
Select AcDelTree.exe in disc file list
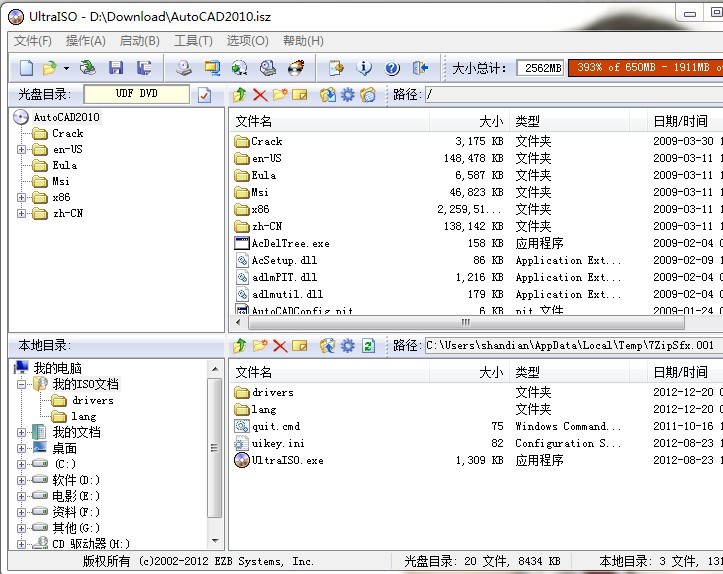pos(290,243)
